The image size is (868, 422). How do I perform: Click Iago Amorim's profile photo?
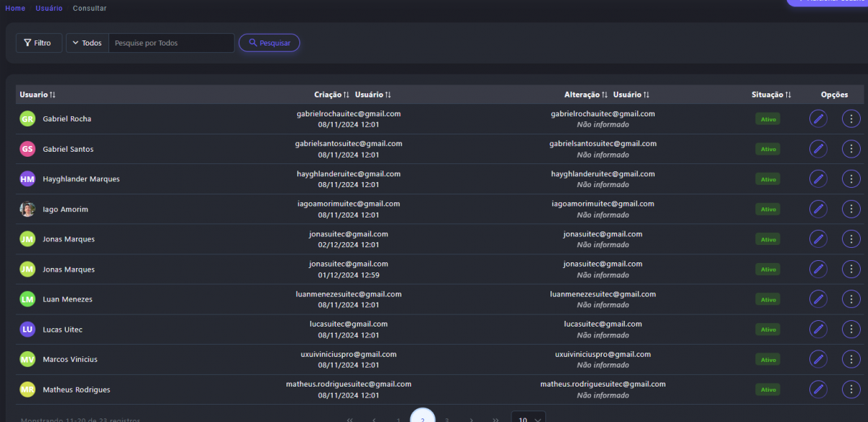[27, 209]
